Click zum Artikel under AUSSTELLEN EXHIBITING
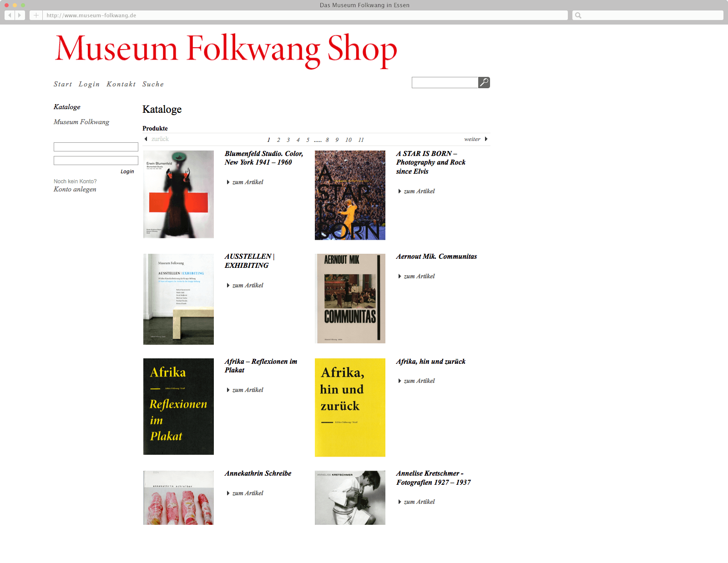This screenshot has height=563, width=728. [248, 285]
